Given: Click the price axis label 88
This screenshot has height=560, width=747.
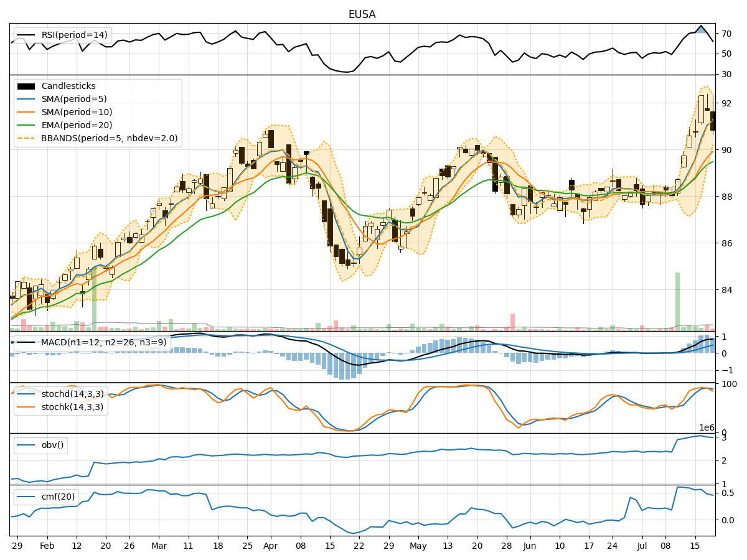Looking at the screenshot, I should tap(726, 197).
